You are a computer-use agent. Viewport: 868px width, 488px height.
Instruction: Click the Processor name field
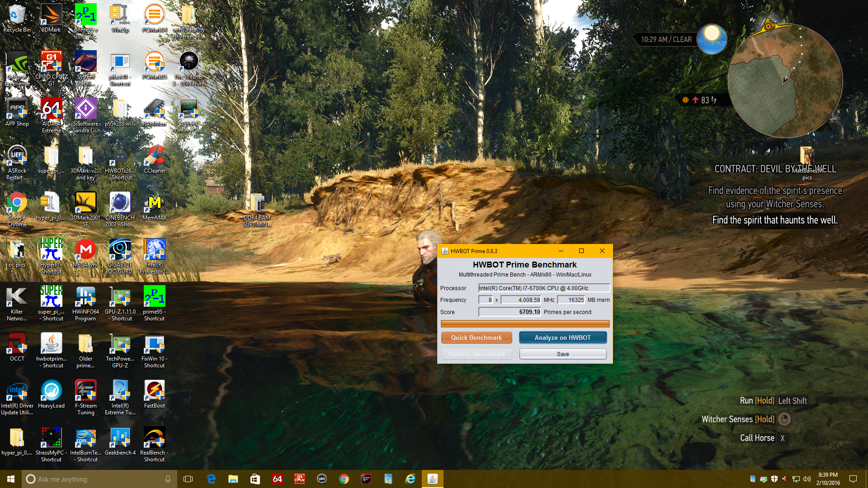click(544, 288)
